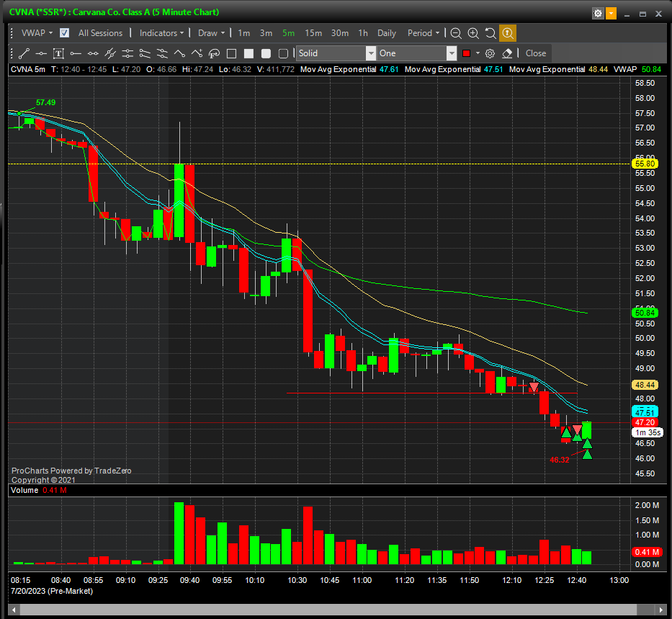
Task: Select the two-point horizontal segment tool
Action: point(93,53)
